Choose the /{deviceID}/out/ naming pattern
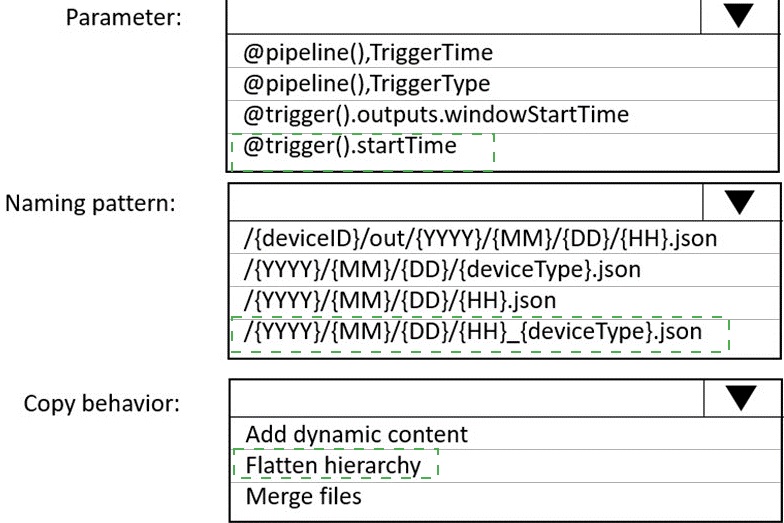This screenshot has width=784, height=523. click(x=480, y=239)
